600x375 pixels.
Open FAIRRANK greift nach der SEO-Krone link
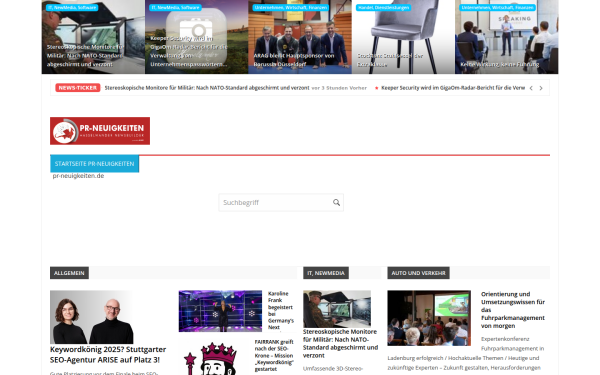pyautogui.click(x=274, y=355)
